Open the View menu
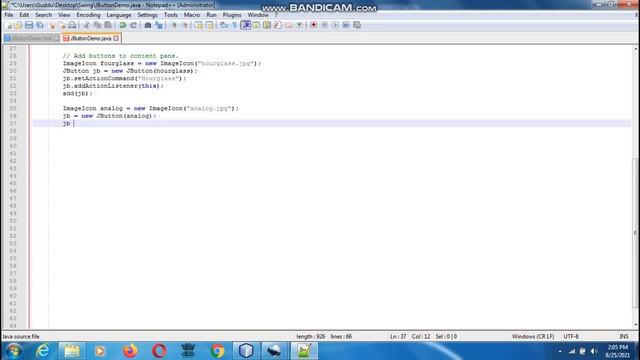This screenshot has width=640, height=360. click(64, 15)
